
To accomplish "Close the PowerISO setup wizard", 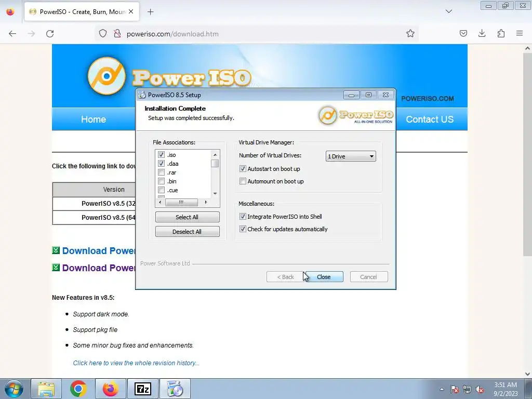I will (x=324, y=277).
